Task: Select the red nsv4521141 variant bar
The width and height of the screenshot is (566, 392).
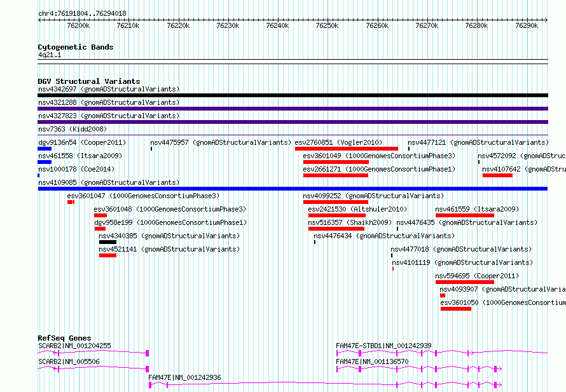Action: [107, 255]
